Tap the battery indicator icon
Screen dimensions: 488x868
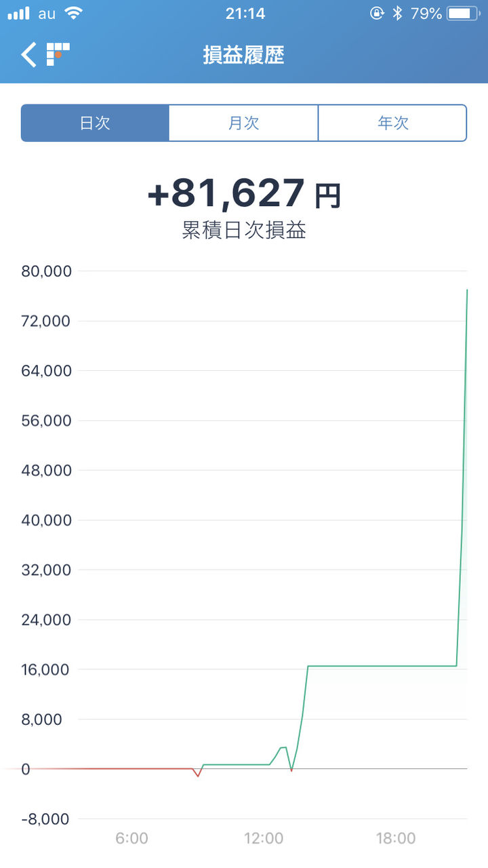[464, 13]
